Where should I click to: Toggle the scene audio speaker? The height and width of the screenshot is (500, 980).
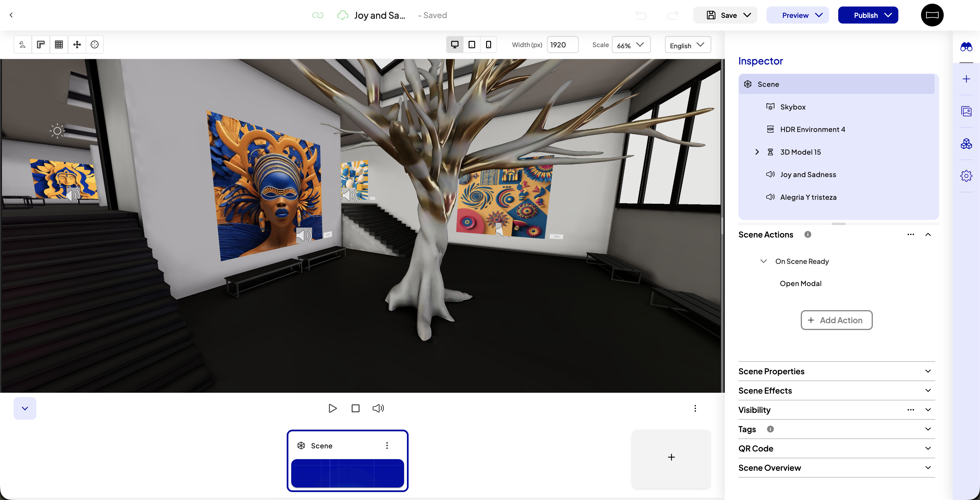coord(378,408)
